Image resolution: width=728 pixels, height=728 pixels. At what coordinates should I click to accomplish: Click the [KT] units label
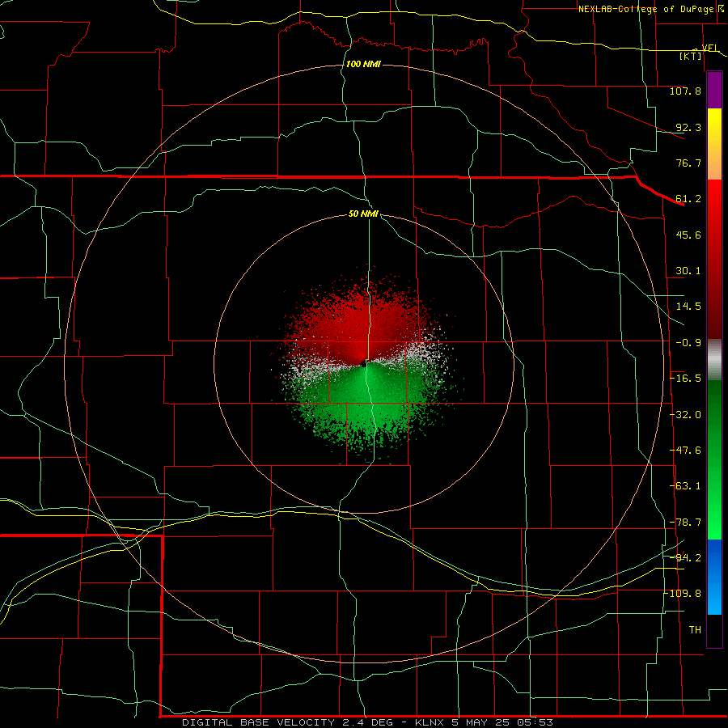[691, 56]
